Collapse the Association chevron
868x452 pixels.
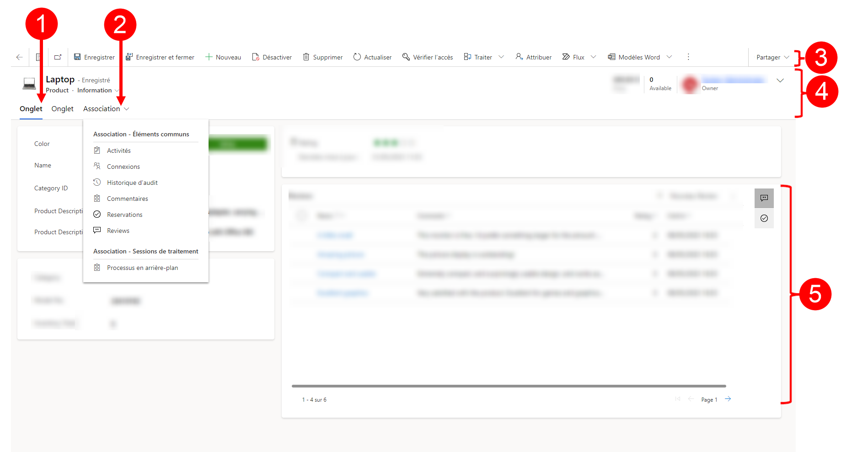point(127,109)
